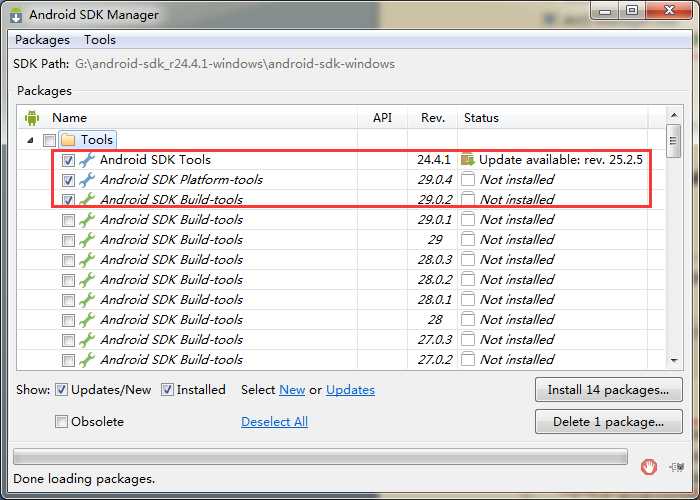The image size is (700, 500).
Task: Click scrollbar up arrow in package list
Action: coord(674,116)
